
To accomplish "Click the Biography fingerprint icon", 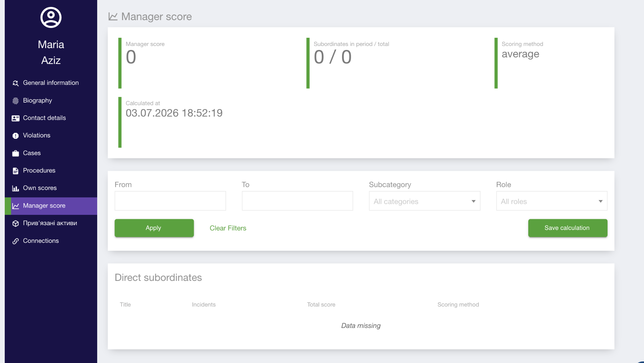I will (15, 101).
